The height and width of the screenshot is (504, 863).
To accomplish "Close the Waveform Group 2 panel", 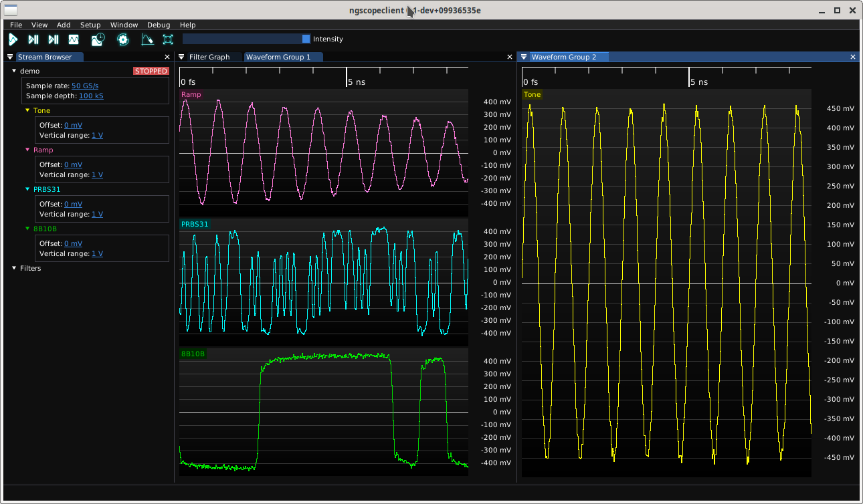I will (853, 57).
